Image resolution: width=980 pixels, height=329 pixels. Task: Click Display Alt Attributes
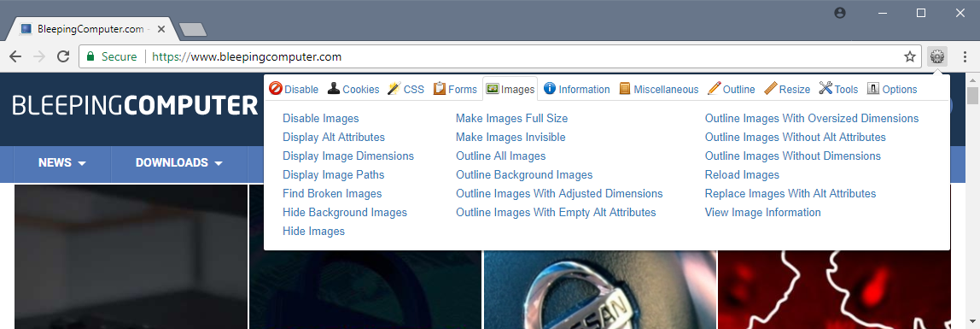click(334, 137)
